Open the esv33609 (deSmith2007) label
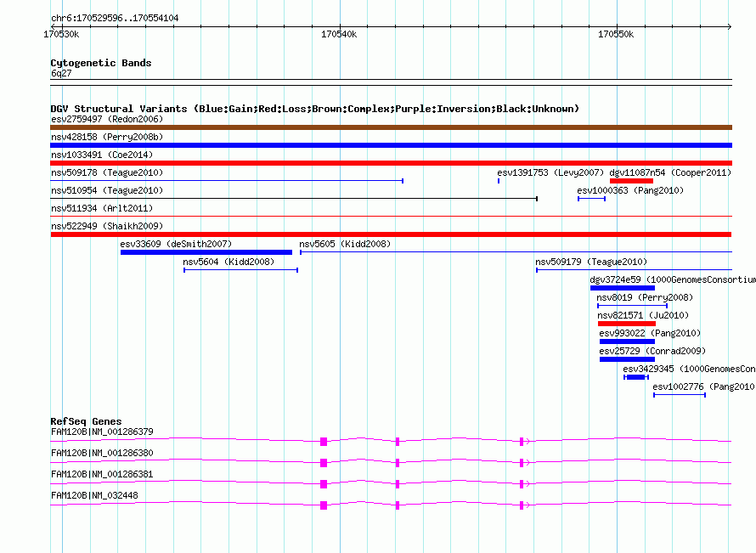Viewport: 756px width, 553px height. coord(176,244)
